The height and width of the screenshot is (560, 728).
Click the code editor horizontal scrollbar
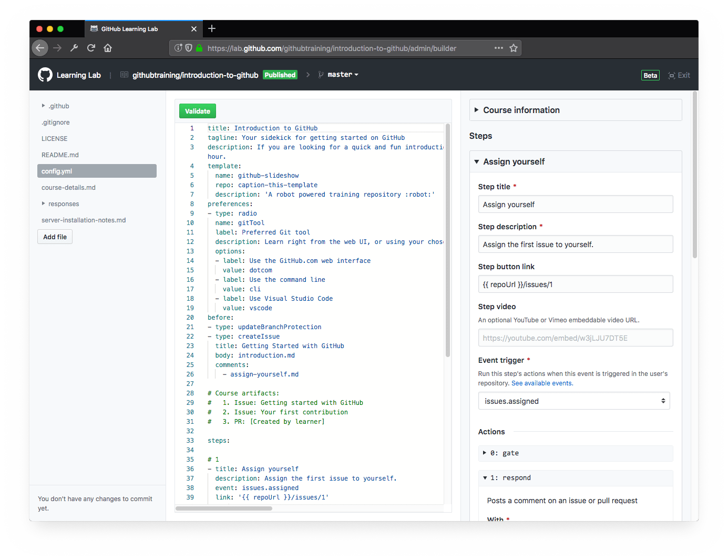(224, 508)
